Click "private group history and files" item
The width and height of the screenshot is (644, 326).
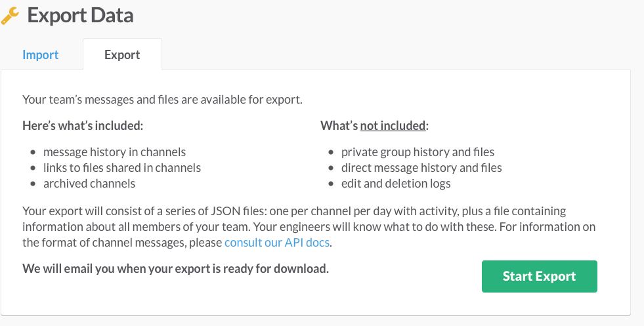click(418, 152)
